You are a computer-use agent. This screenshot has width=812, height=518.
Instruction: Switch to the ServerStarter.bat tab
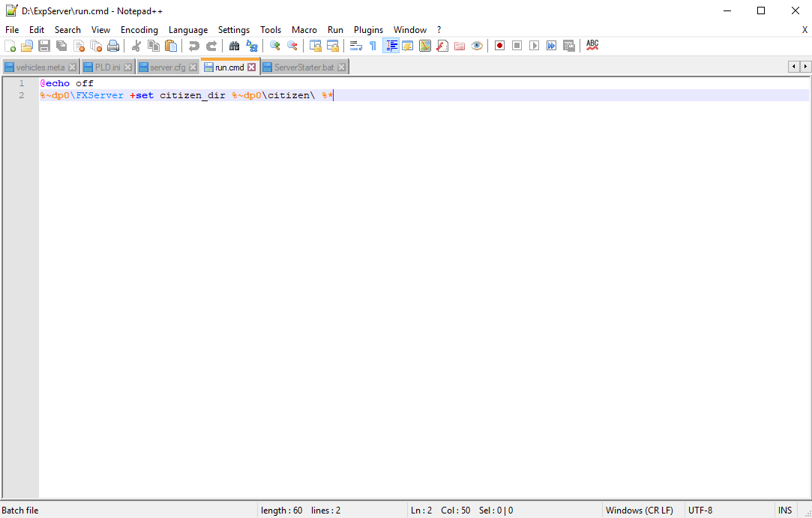(303, 67)
